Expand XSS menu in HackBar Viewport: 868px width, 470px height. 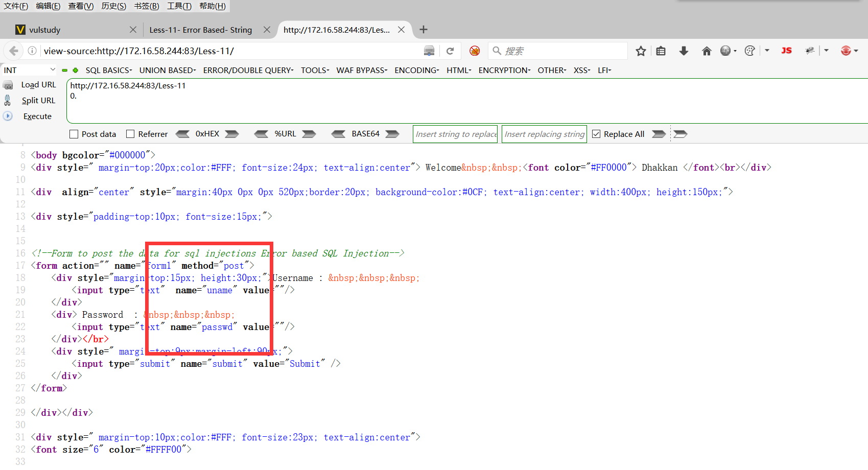pos(582,70)
